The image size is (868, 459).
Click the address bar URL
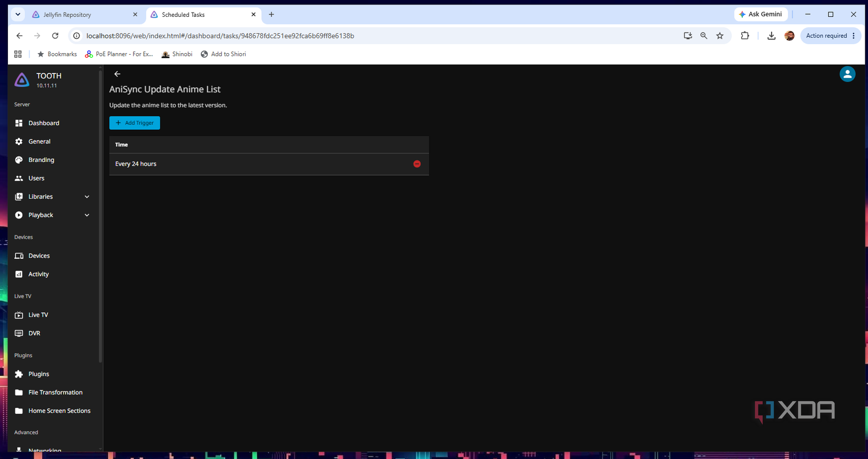220,36
